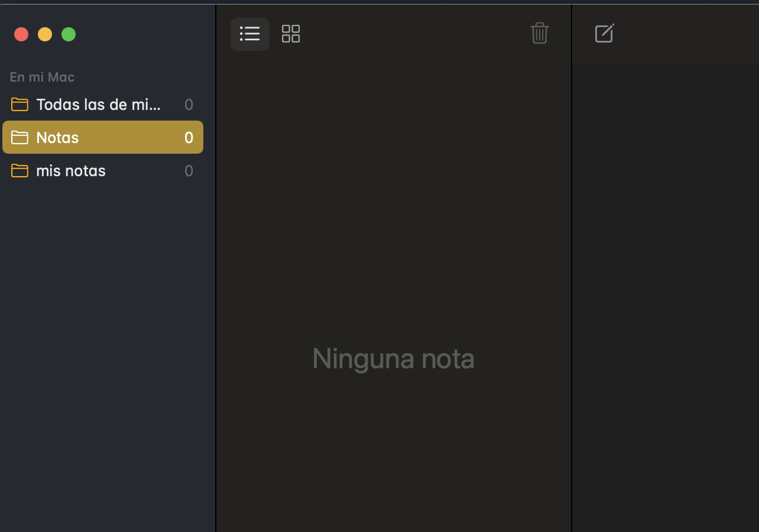Switch to gallery grid view
The image size is (759, 532).
coord(291,34)
